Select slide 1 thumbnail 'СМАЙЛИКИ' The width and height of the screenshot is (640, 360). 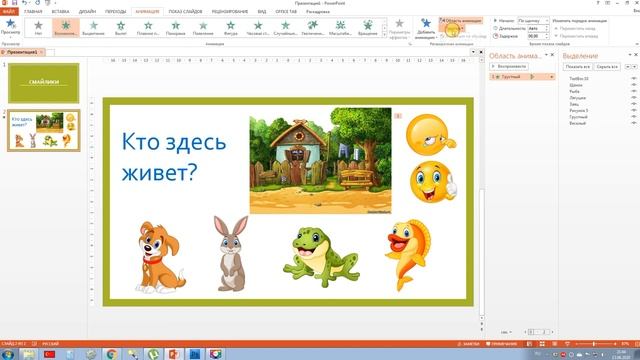[x=44, y=83]
